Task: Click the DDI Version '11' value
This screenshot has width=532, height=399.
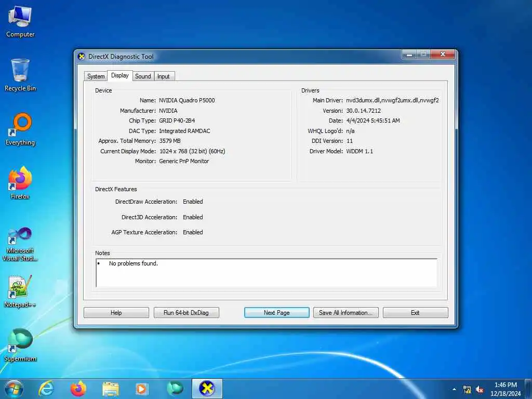Action: coord(350,141)
